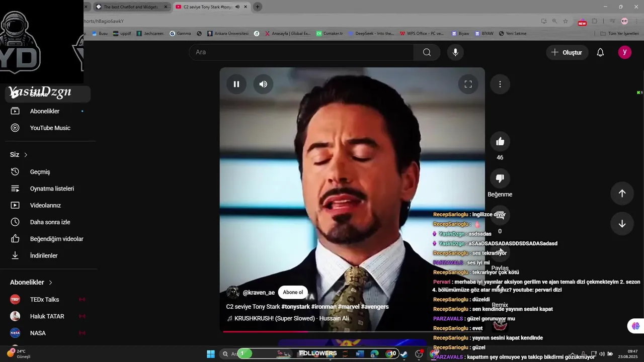Screen dimensions: 644x362
Task: Open Microsoft Edge from the taskbar
Action: tap(374, 354)
